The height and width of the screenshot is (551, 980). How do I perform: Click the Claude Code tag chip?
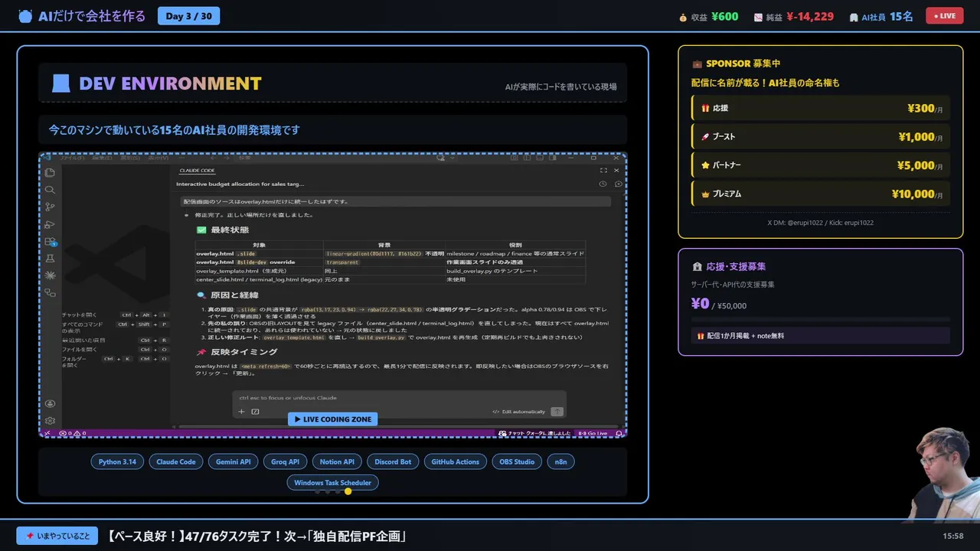tap(176, 461)
